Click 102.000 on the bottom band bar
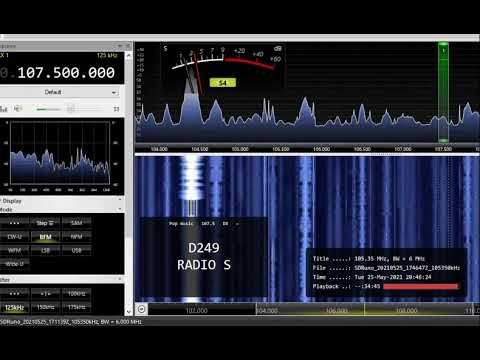Screen dimensions: 480x360 (196, 311)
